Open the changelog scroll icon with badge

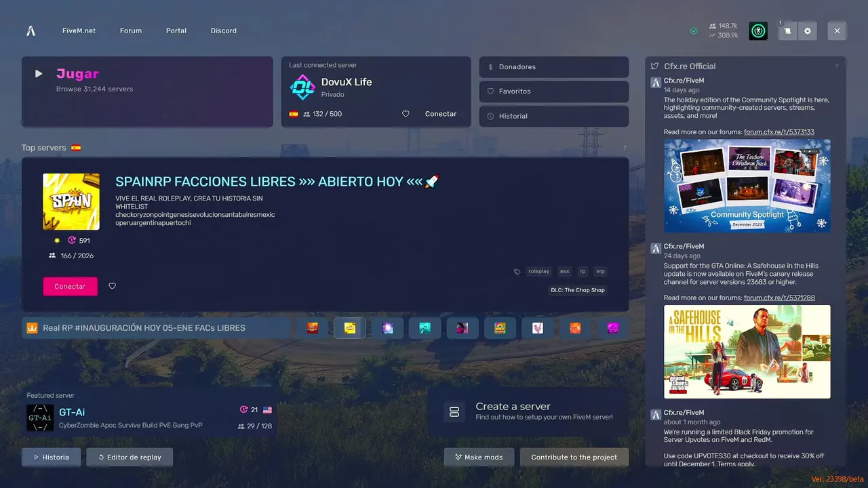tap(787, 30)
